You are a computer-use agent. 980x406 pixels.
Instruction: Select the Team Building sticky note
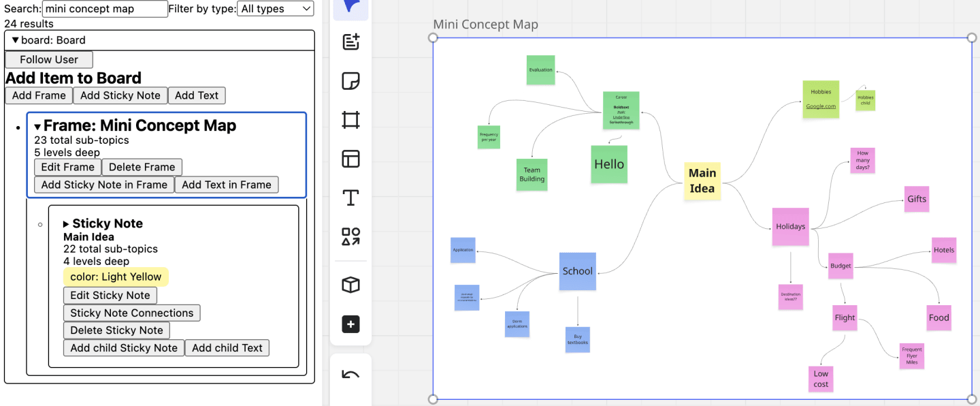tap(532, 174)
